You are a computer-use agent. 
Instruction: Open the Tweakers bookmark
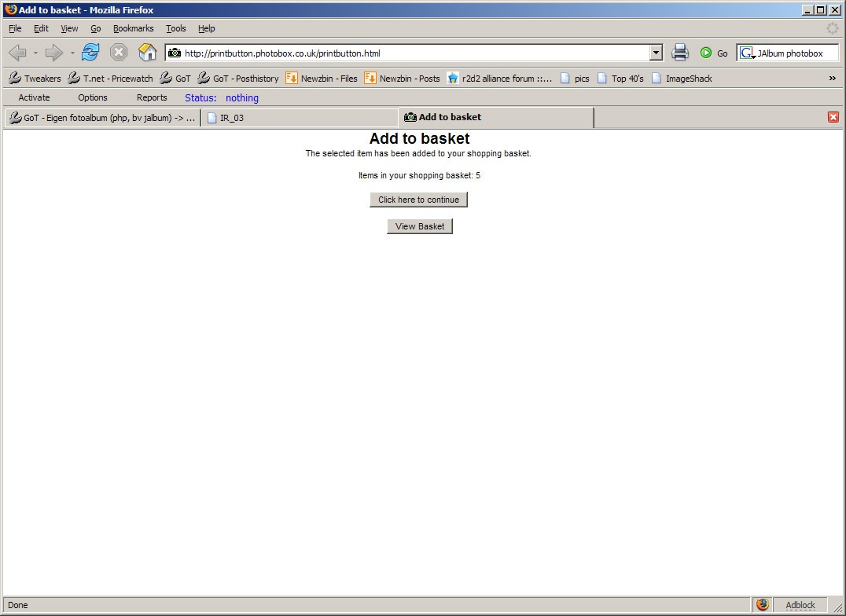click(35, 79)
